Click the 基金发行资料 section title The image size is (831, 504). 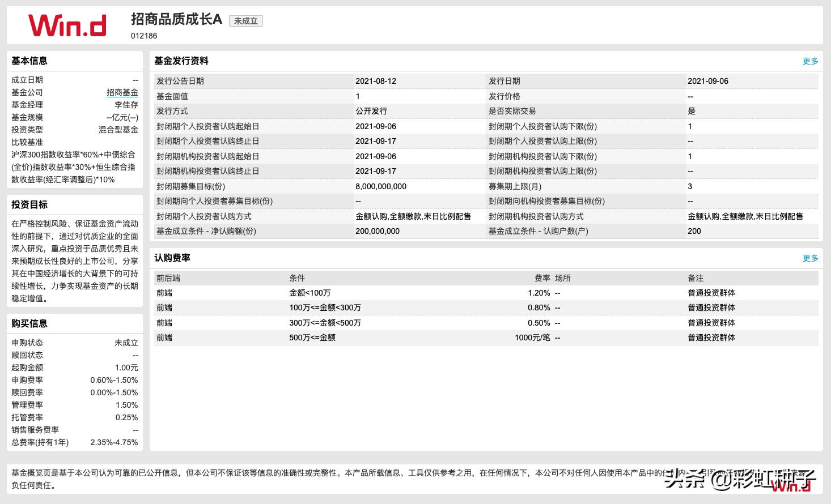coord(182,61)
